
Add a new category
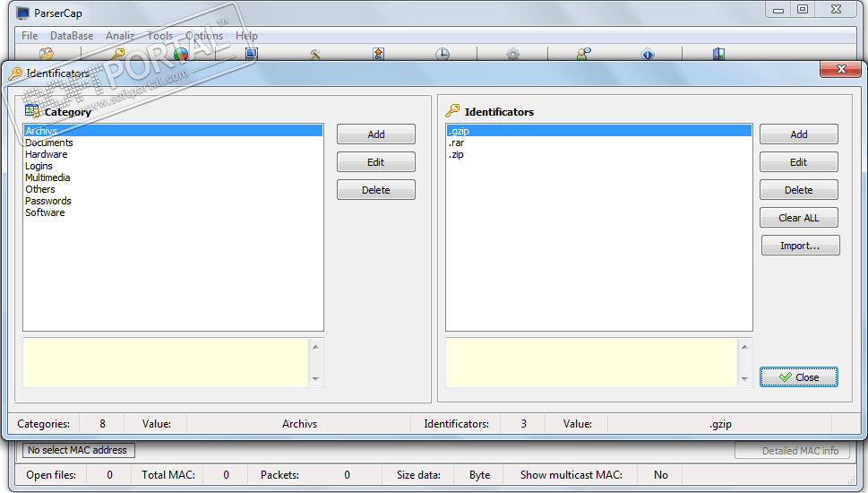376,134
